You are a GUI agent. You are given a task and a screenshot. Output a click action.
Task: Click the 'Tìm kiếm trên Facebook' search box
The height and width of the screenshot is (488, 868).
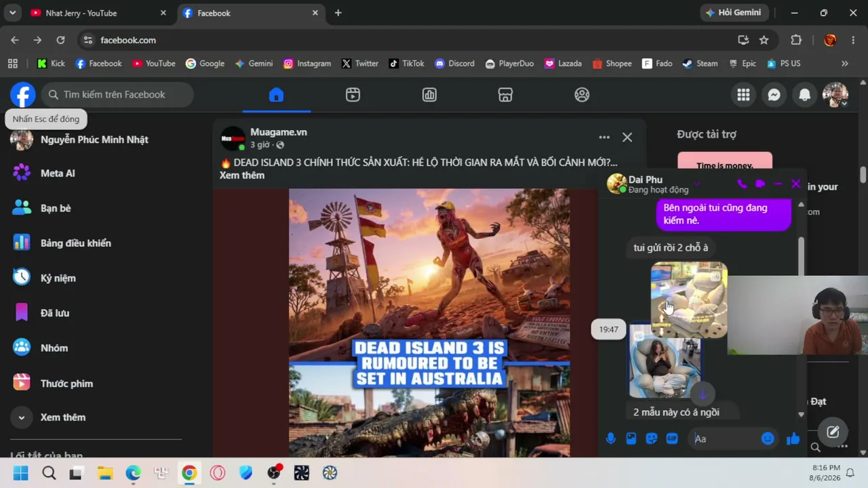[117, 95]
